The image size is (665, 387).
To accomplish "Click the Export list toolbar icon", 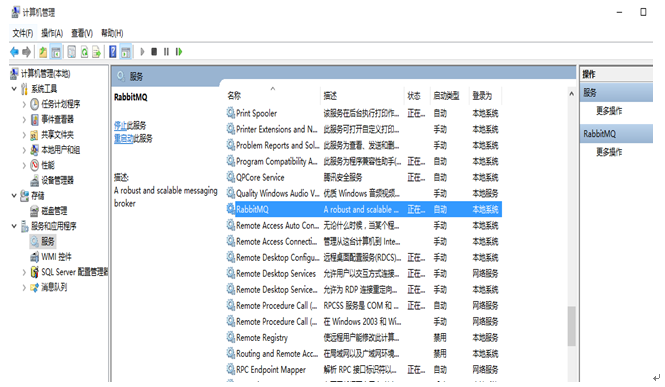I will pos(97,52).
